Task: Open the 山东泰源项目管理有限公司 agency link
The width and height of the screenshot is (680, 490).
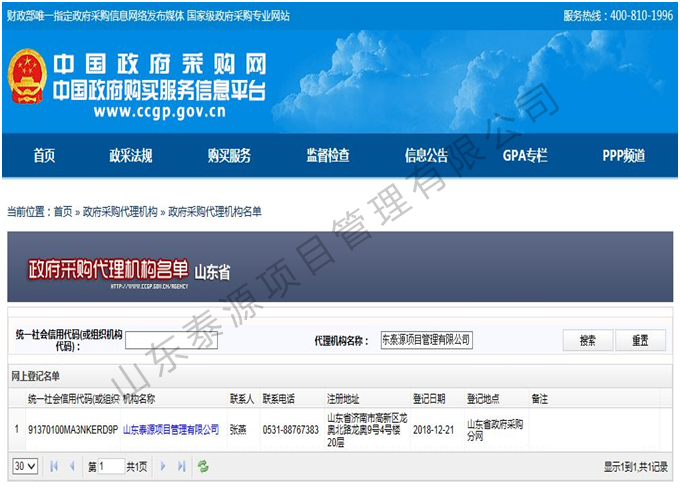Action: point(171,430)
